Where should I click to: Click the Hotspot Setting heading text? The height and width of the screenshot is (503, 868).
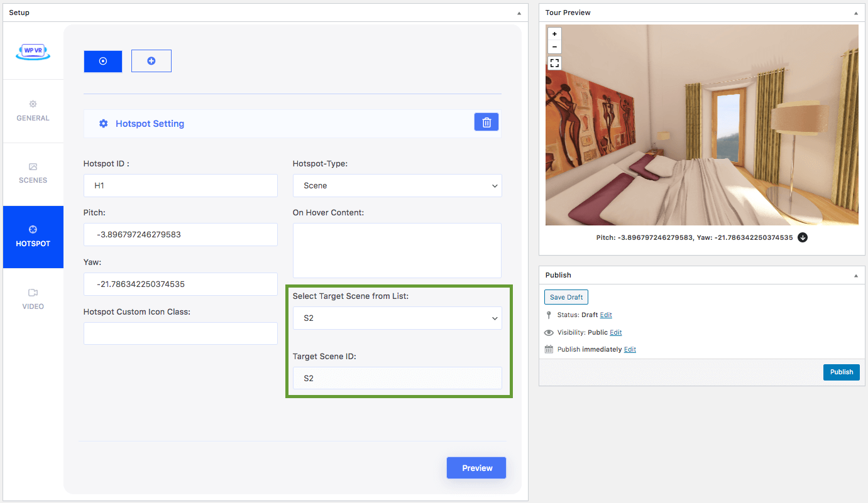tap(150, 124)
